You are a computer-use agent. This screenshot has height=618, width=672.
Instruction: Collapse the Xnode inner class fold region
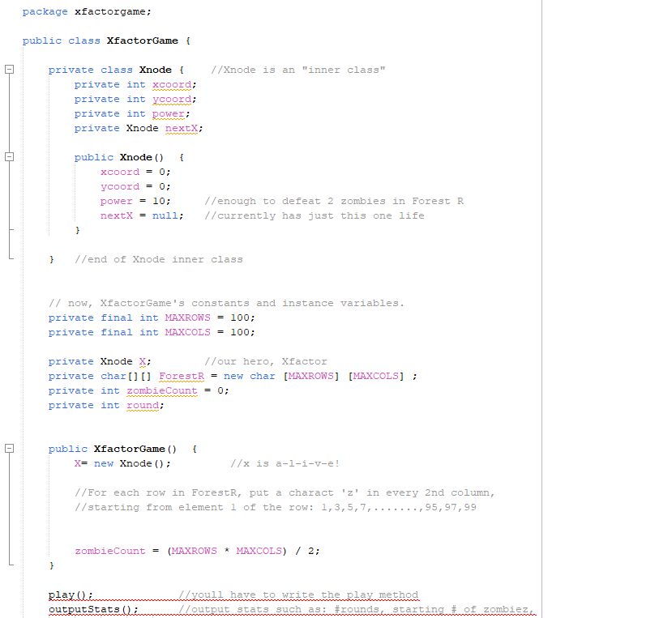pyautogui.click(x=8, y=70)
